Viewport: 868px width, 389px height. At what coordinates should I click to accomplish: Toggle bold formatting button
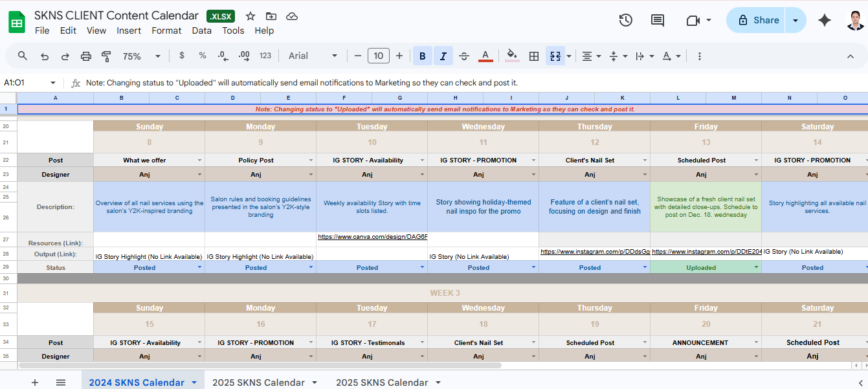(x=423, y=56)
